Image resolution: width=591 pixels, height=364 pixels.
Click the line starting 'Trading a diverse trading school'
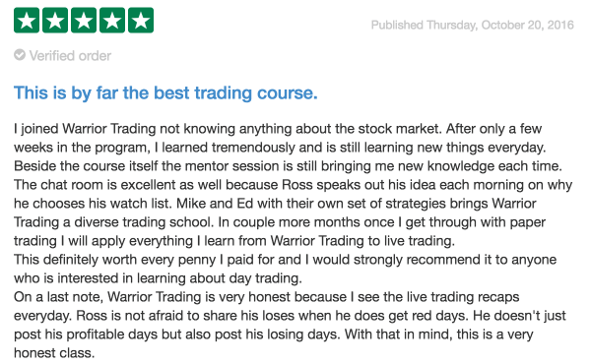click(x=280, y=222)
